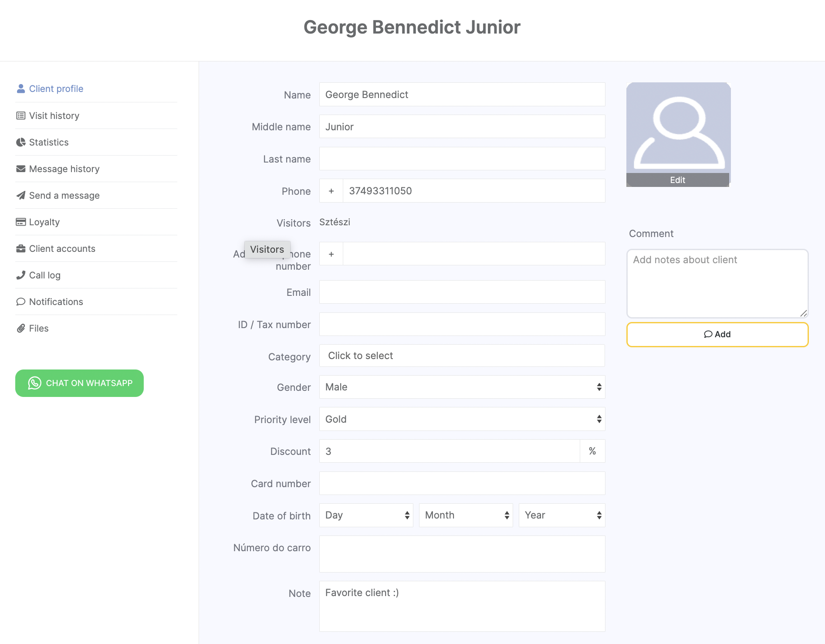Click the Message history envelope icon
Screen dimensions: 825x644
pyautogui.click(x=20, y=169)
